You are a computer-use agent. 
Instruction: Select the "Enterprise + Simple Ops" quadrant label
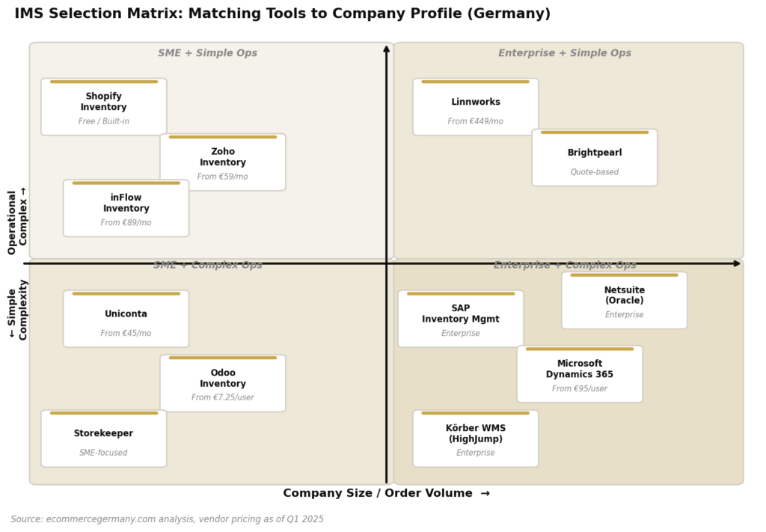tap(564, 53)
